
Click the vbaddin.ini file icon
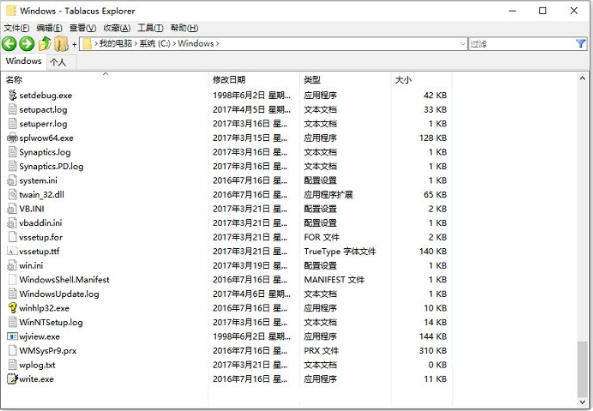[x=12, y=223]
